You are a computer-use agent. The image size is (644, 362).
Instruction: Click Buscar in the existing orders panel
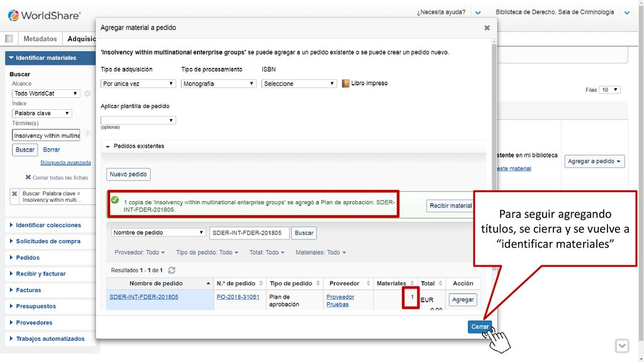coord(304,233)
